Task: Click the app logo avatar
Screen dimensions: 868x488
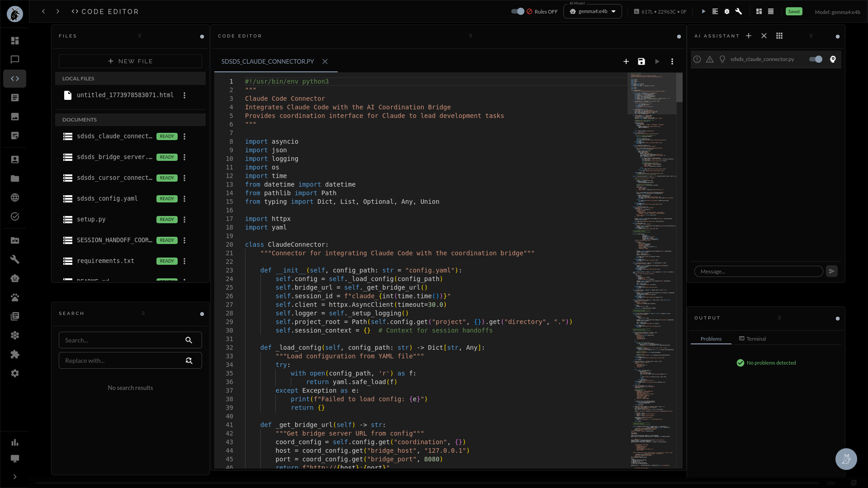Action: pyautogui.click(x=15, y=14)
